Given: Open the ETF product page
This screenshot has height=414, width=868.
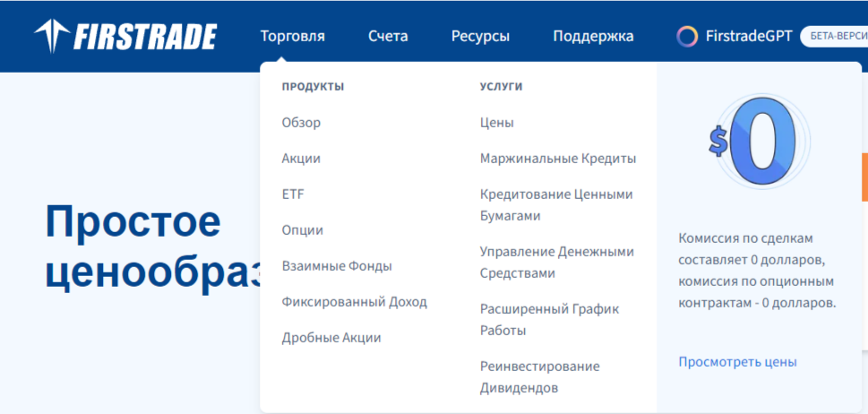Looking at the screenshot, I should pyautogui.click(x=293, y=194).
